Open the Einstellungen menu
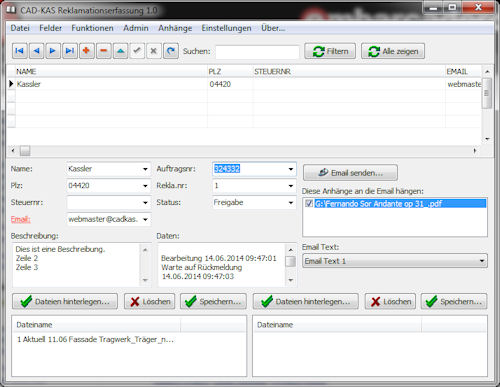 [x=226, y=28]
